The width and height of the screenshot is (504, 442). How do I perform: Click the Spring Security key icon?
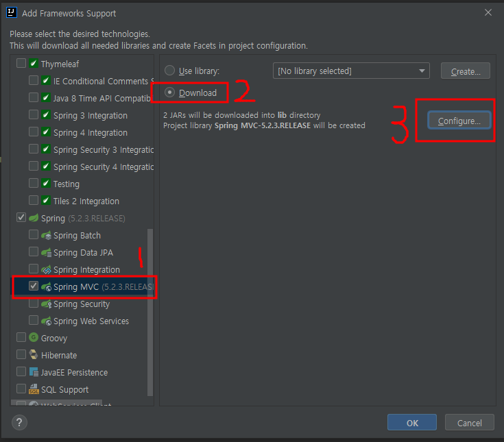(47, 304)
